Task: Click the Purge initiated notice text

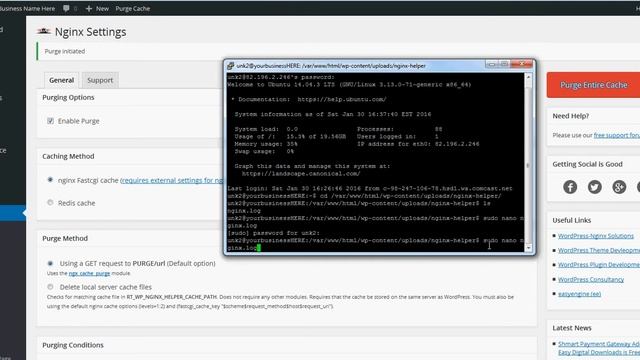Action: [x=64, y=51]
